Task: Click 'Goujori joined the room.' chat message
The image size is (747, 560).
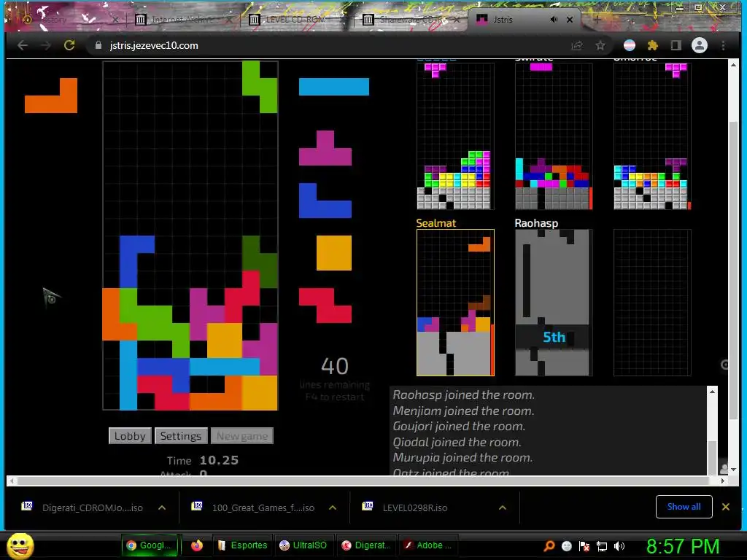Action: tap(459, 426)
